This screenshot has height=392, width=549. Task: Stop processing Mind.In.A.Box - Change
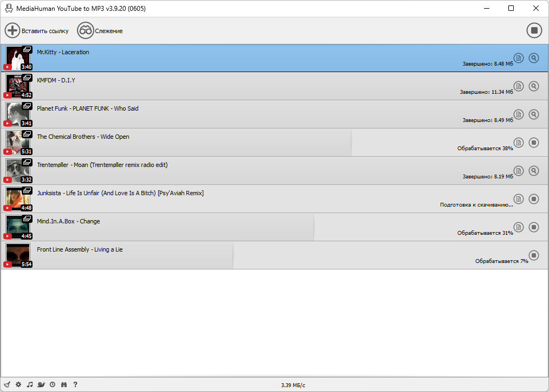pos(534,227)
